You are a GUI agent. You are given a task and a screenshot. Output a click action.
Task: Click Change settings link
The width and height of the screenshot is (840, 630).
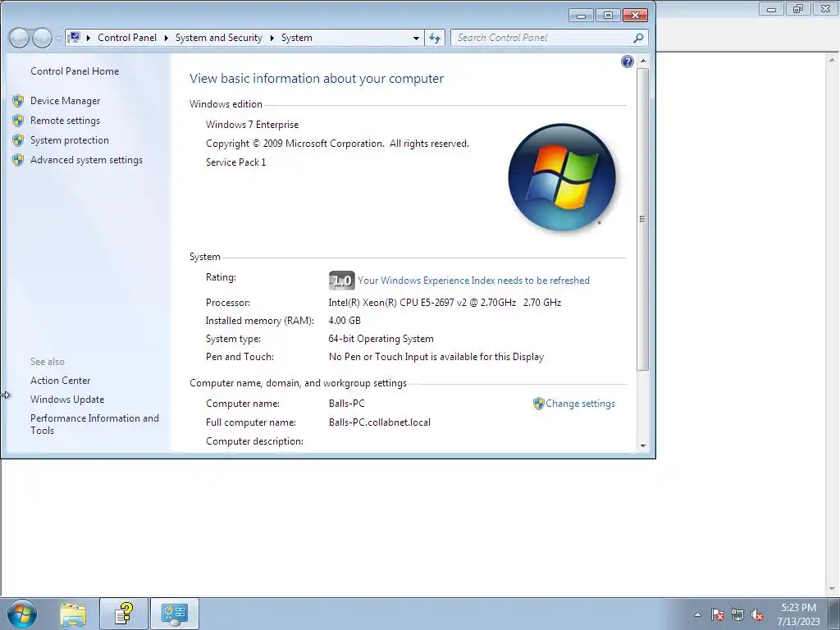[x=580, y=404]
